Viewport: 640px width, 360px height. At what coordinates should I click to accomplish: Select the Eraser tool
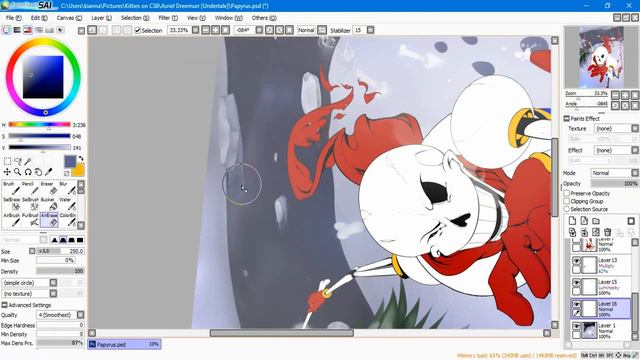[49, 188]
